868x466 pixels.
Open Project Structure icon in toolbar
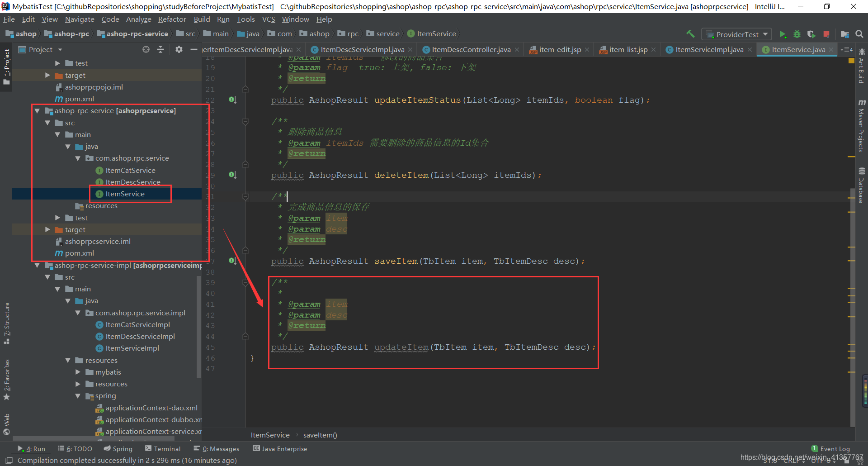(x=844, y=34)
